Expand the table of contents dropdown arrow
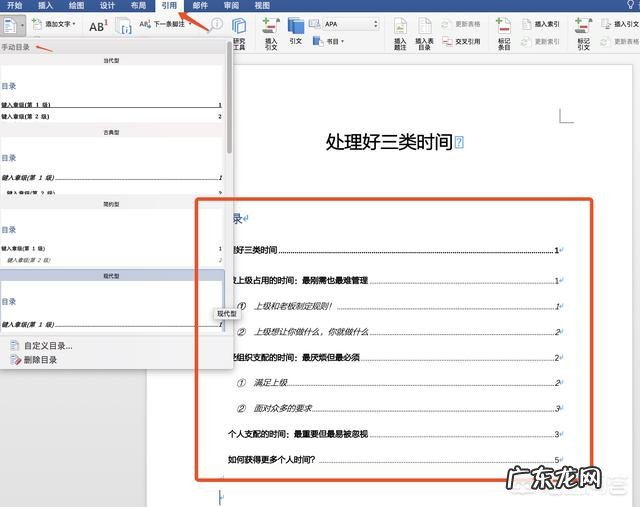Screen dimensions: 640x507 (x=22, y=26)
